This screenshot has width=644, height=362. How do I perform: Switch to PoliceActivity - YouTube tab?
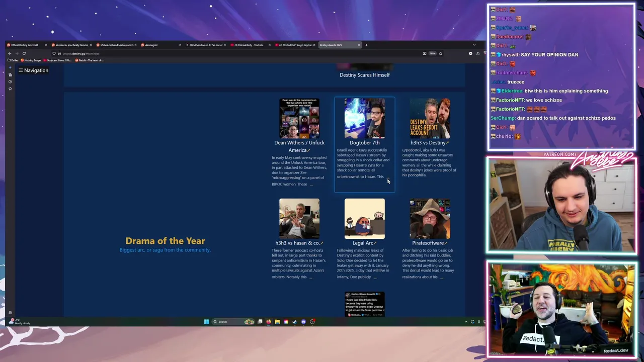pos(251,45)
